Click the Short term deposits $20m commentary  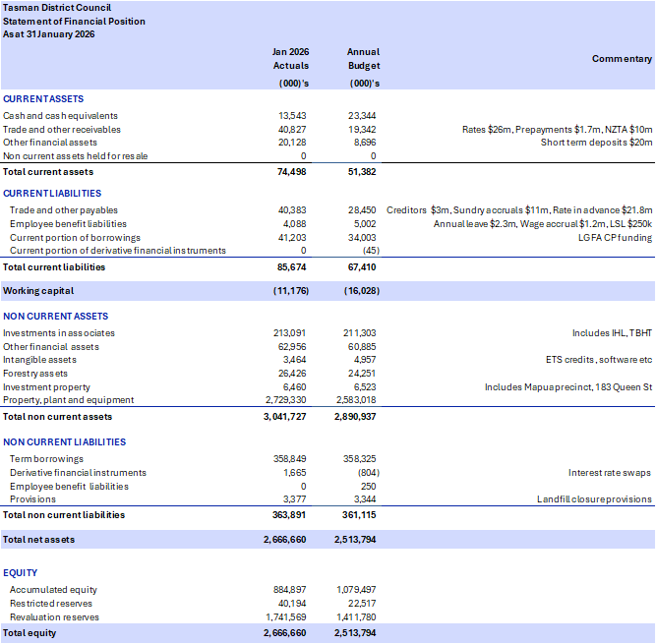(596, 143)
